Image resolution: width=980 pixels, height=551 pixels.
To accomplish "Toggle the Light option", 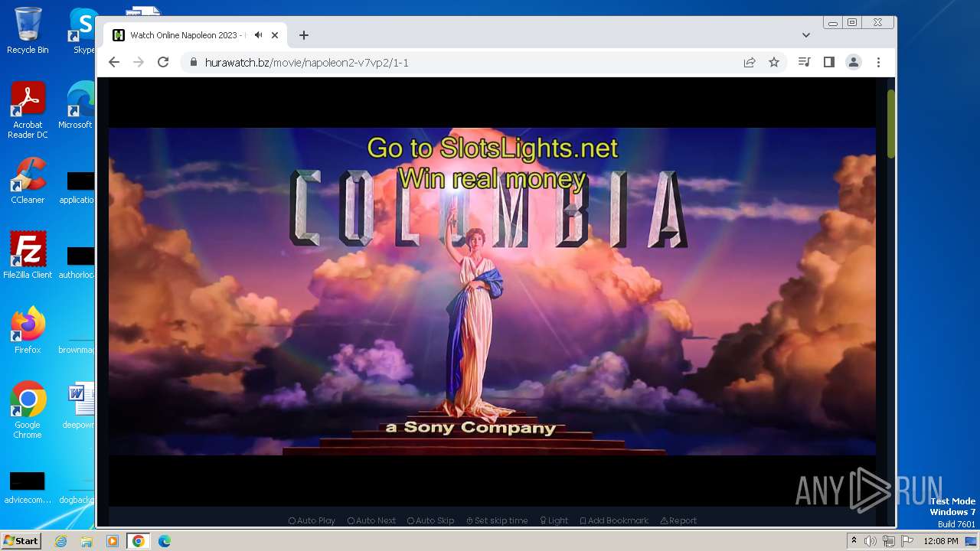I will pos(554,520).
